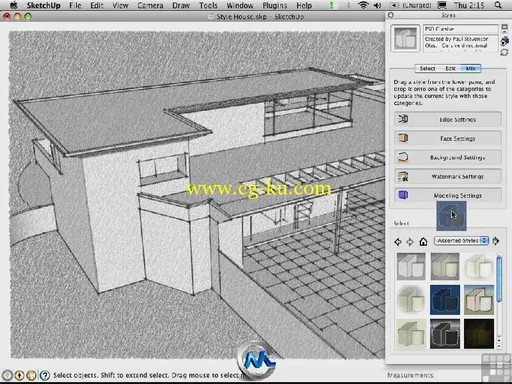
Task: Open the Edge Settings mix category
Action: tap(448, 119)
